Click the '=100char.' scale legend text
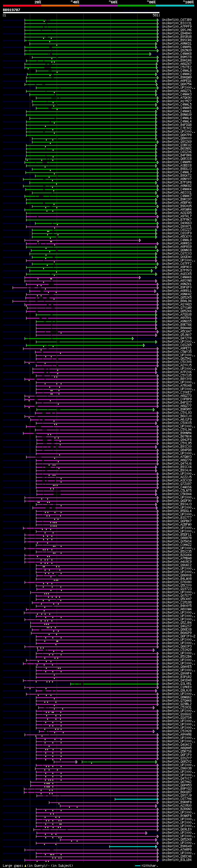 point(150,866)
